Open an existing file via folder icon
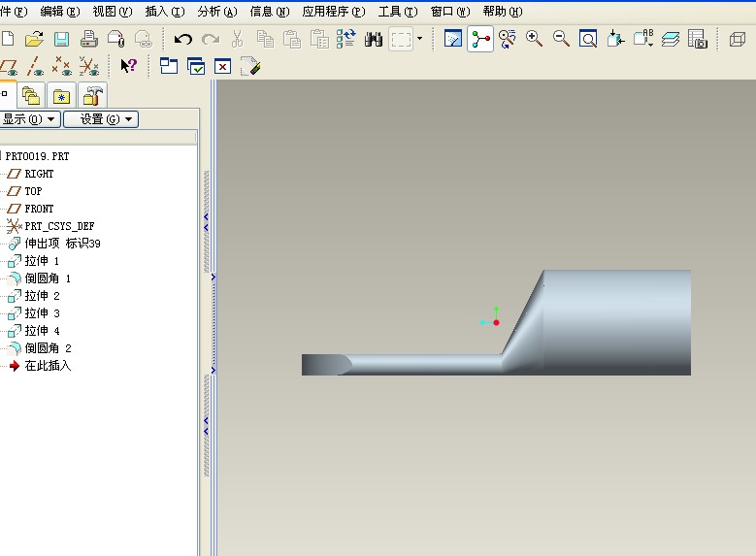 [34, 39]
